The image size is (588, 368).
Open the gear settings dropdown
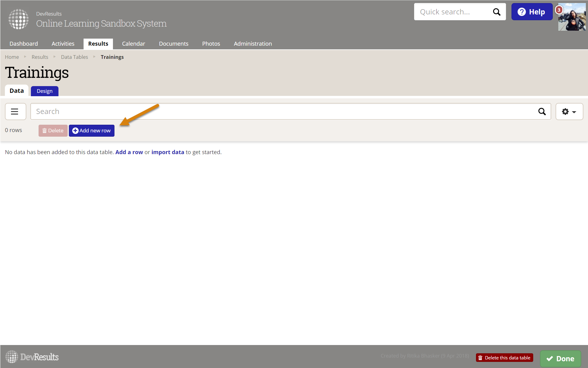(569, 112)
